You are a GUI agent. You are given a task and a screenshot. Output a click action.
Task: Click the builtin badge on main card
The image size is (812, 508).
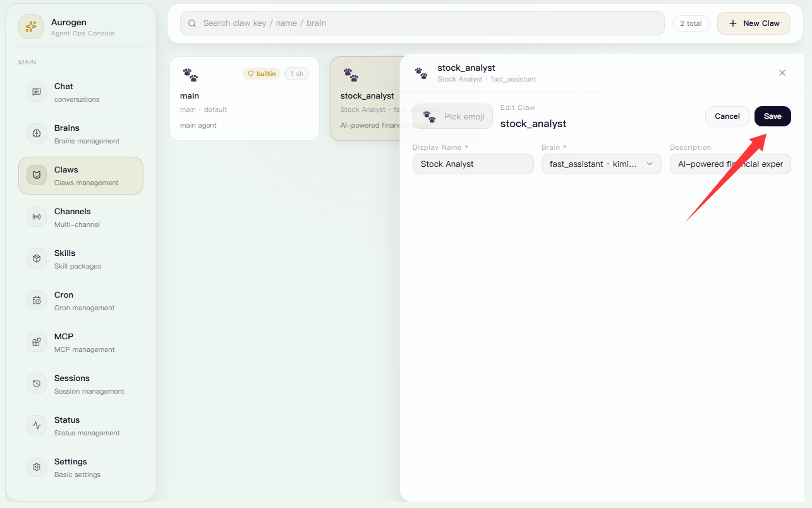click(262, 74)
